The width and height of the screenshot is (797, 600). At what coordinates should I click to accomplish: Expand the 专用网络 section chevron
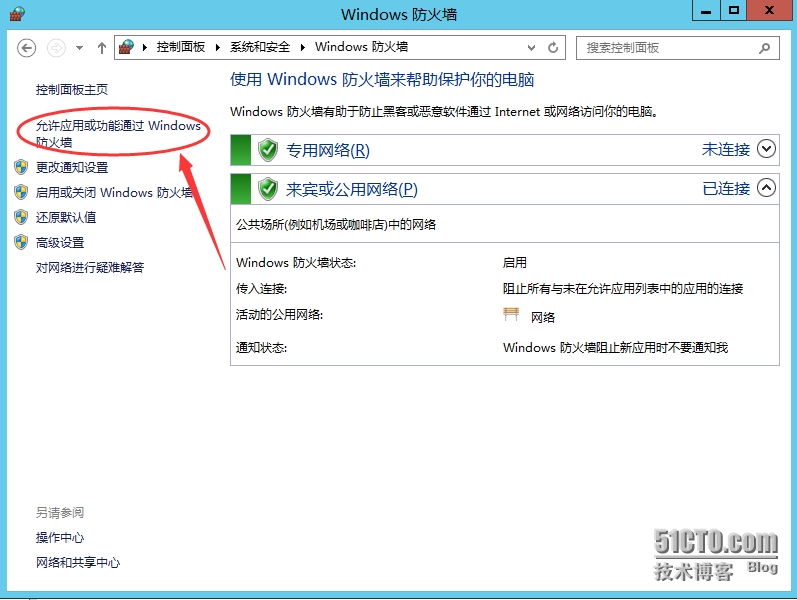(766, 149)
